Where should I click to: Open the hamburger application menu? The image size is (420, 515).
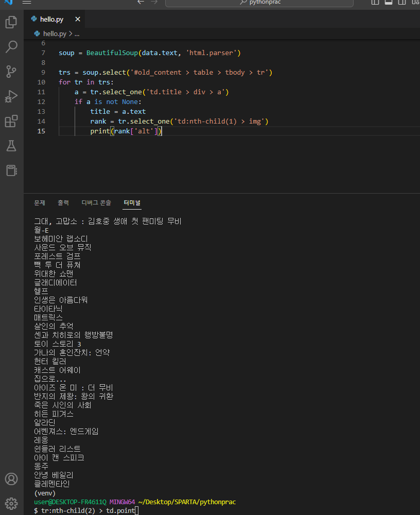click(x=27, y=2)
